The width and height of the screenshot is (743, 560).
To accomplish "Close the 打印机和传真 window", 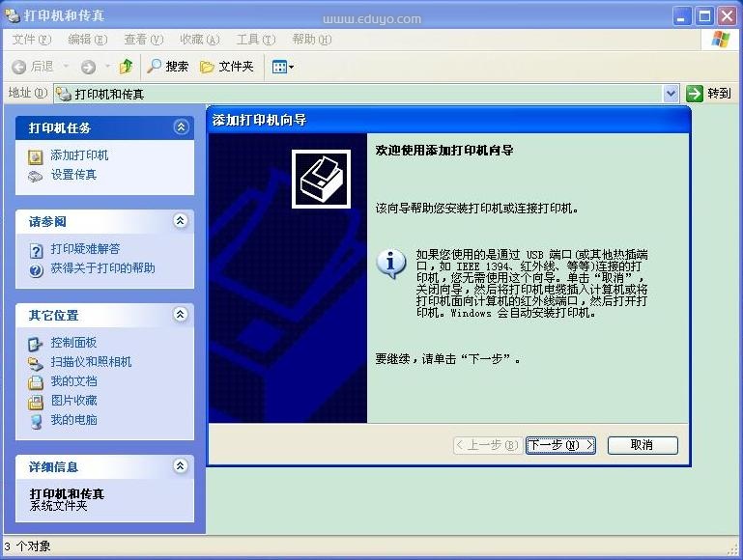I will point(727,16).
